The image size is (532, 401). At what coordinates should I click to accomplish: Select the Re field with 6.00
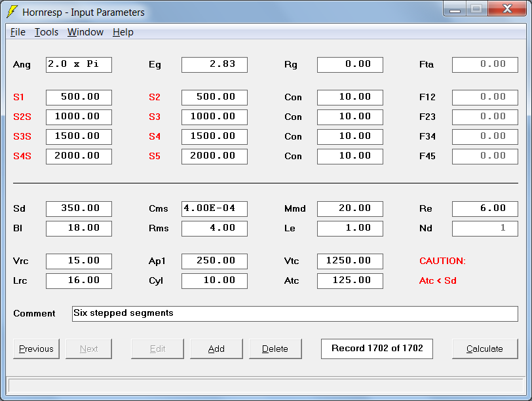point(485,208)
